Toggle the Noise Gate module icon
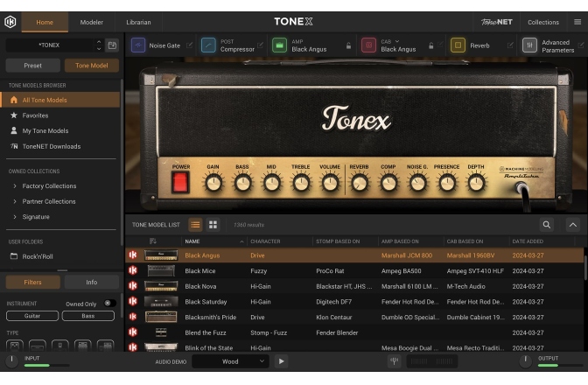 [x=138, y=45]
